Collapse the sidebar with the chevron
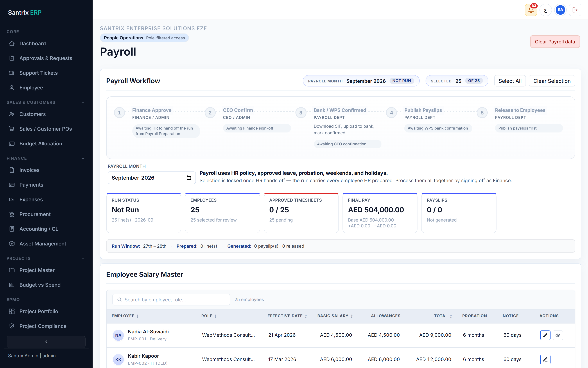This screenshot has width=588, height=368. point(46,342)
